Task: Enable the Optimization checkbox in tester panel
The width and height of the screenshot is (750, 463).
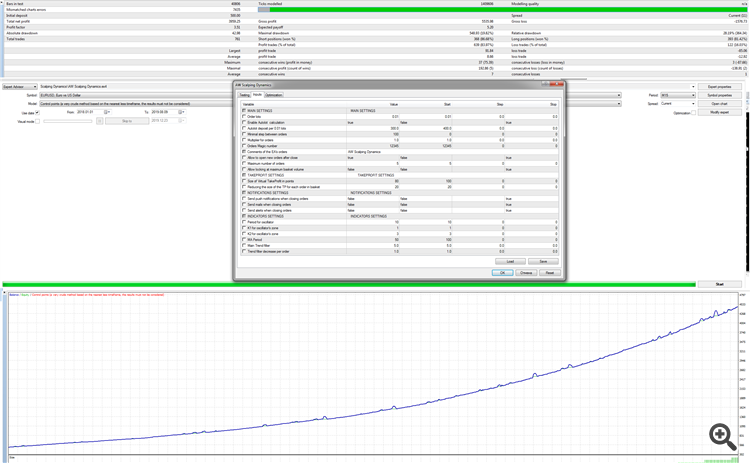Action: 694,113
